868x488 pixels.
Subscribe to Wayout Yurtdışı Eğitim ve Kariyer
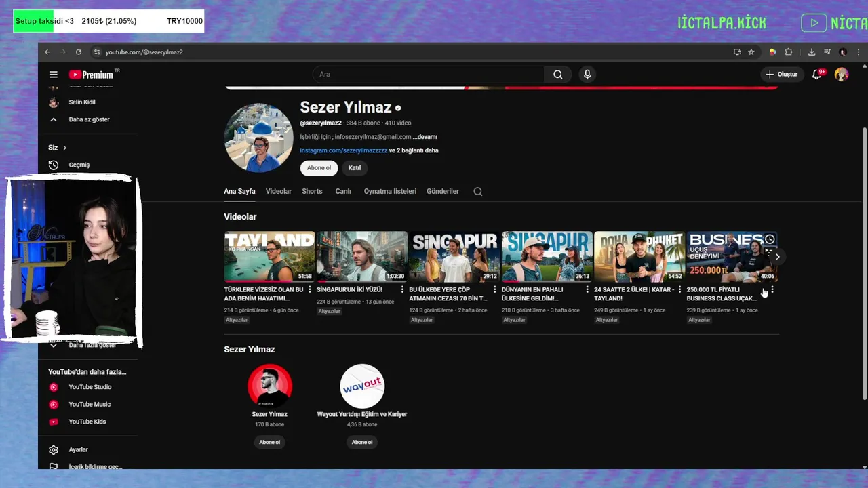point(361,442)
